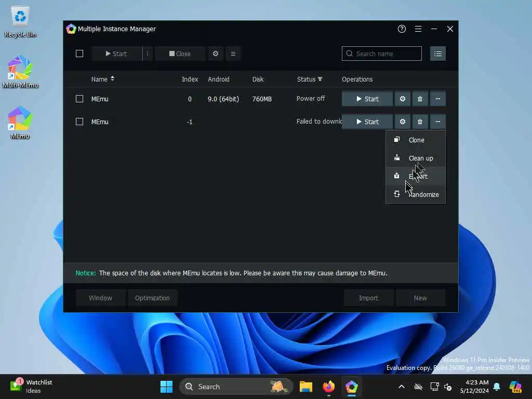Create a New instance
532x399 pixels.
(x=420, y=298)
